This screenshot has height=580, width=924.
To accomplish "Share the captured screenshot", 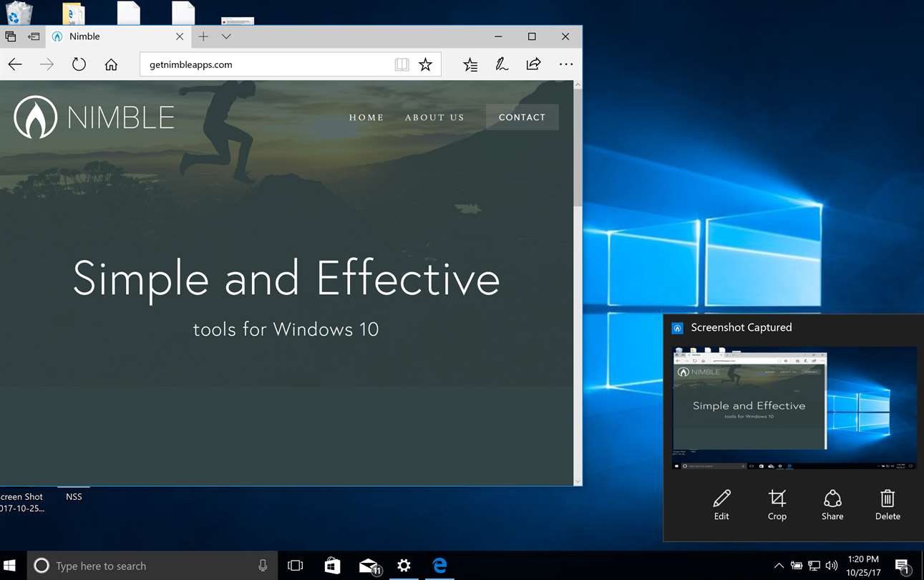I will [x=832, y=504].
